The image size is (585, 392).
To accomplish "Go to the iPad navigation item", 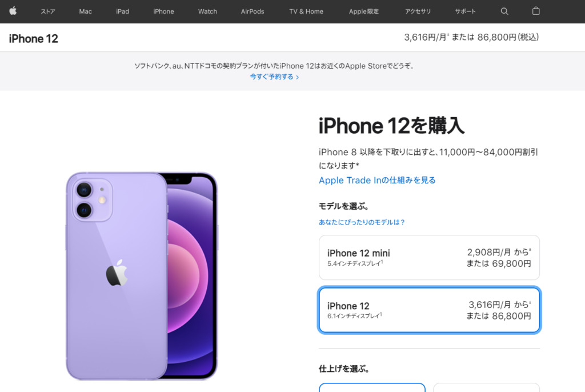I will click(x=122, y=11).
